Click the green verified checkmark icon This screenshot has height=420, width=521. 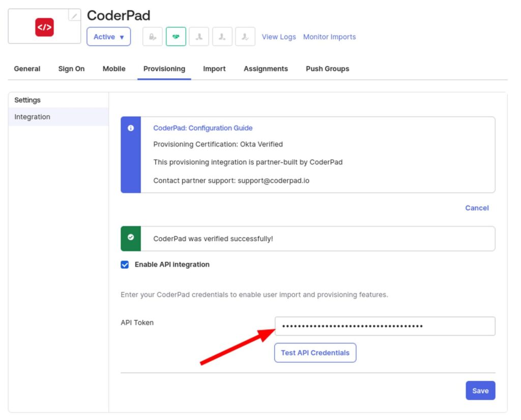tap(131, 238)
